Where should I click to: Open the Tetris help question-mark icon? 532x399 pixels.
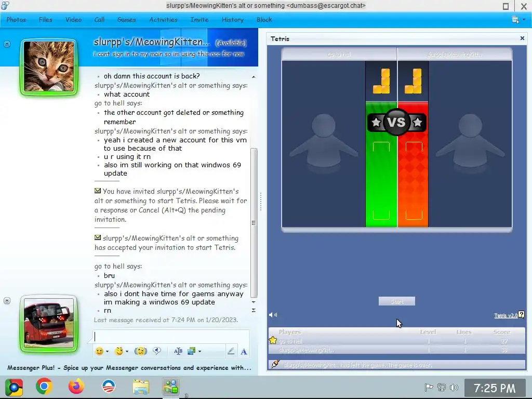(x=522, y=315)
